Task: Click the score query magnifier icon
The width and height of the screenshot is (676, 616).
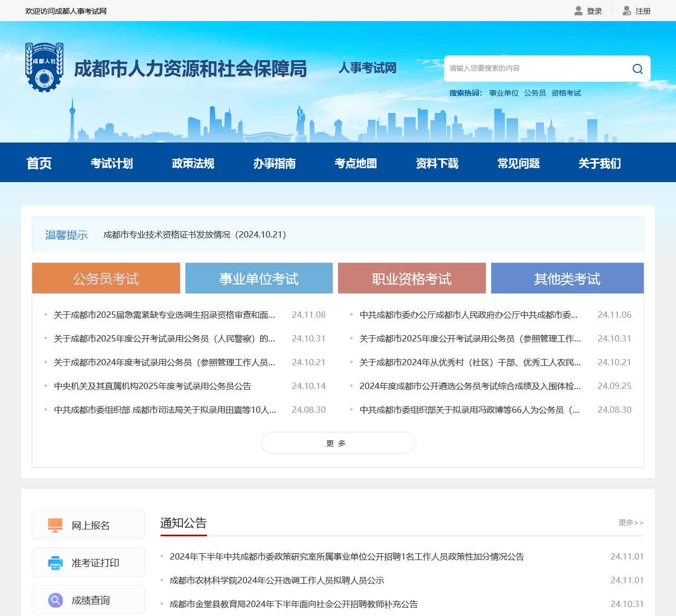Action: (55, 600)
